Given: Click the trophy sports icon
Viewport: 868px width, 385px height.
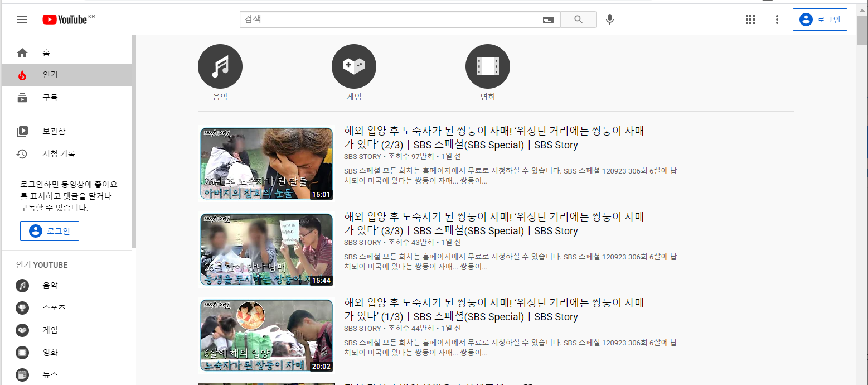Looking at the screenshot, I should tap(22, 308).
